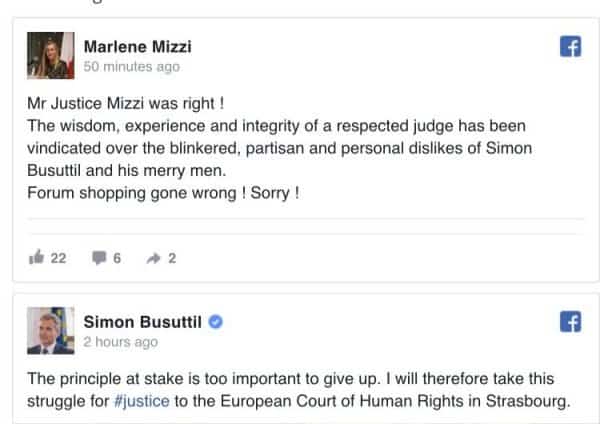Image resolution: width=600 pixels, height=424 pixels.
Task: View the 2 shares count
Action: [172, 257]
